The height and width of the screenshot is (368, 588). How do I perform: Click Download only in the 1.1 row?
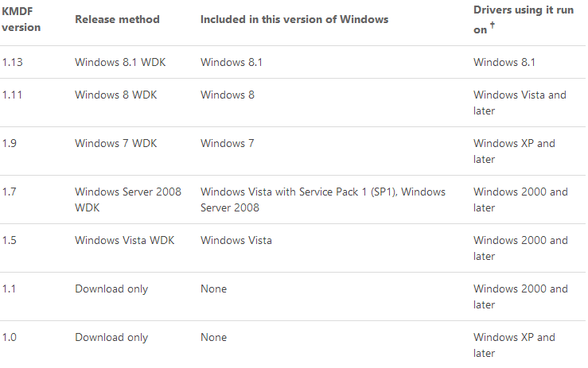[111, 289]
